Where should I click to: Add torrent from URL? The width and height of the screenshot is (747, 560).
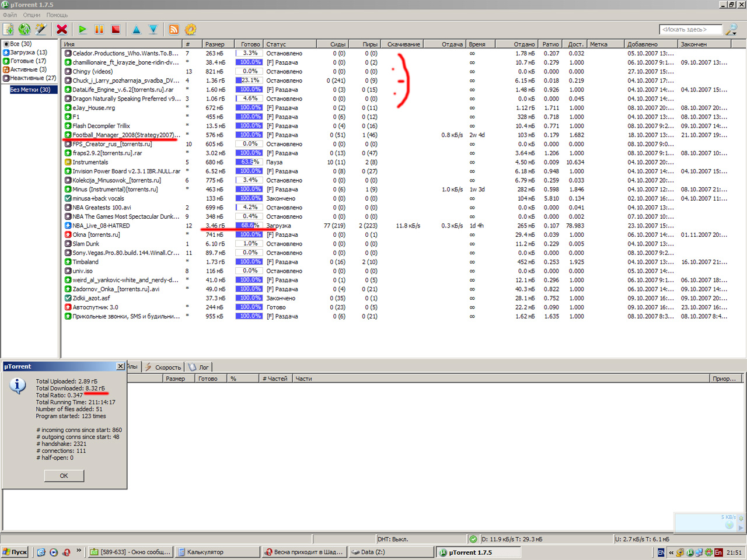point(25,29)
